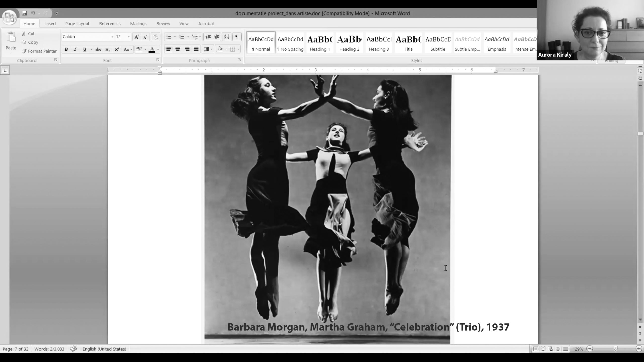This screenshot has width=644, height=362.
Task: Open Font dialog launcher
Action: (158, 60)
